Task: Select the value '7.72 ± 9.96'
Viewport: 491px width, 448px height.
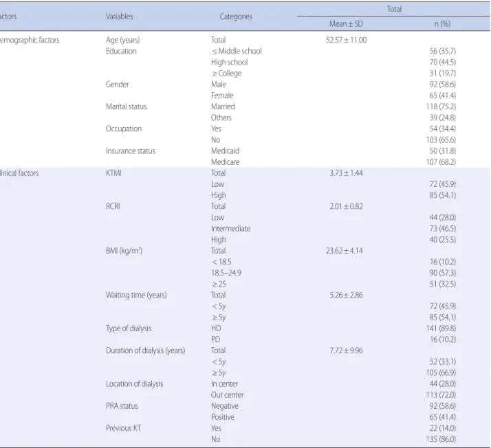Action: (346, 350)
